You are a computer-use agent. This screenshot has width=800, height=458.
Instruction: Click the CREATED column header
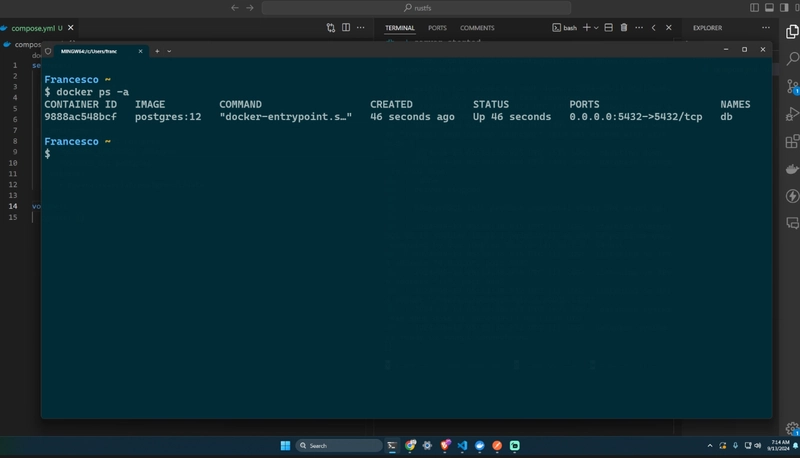click(x=391, y=105)
